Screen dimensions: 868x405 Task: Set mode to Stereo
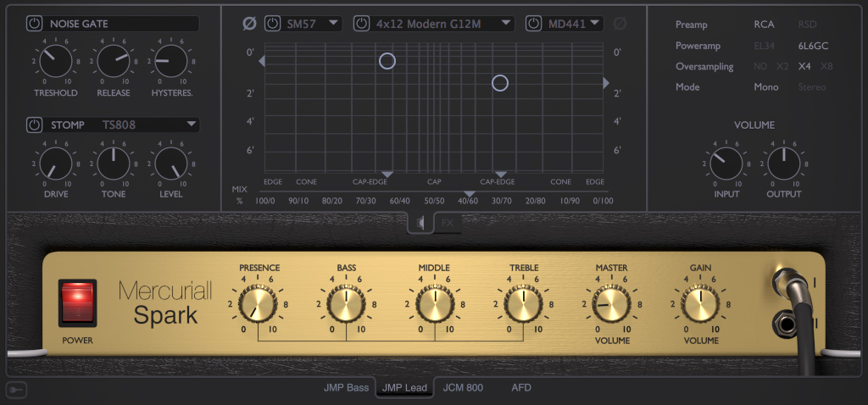pos(811,87)
